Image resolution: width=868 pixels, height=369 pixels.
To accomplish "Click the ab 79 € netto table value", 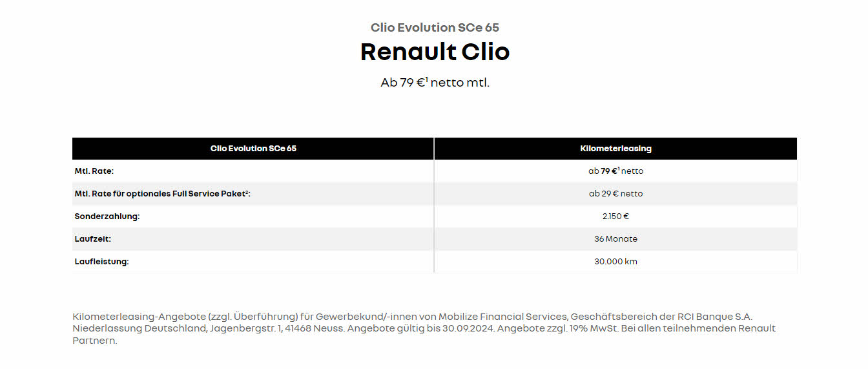I will (x=615, y=171).
